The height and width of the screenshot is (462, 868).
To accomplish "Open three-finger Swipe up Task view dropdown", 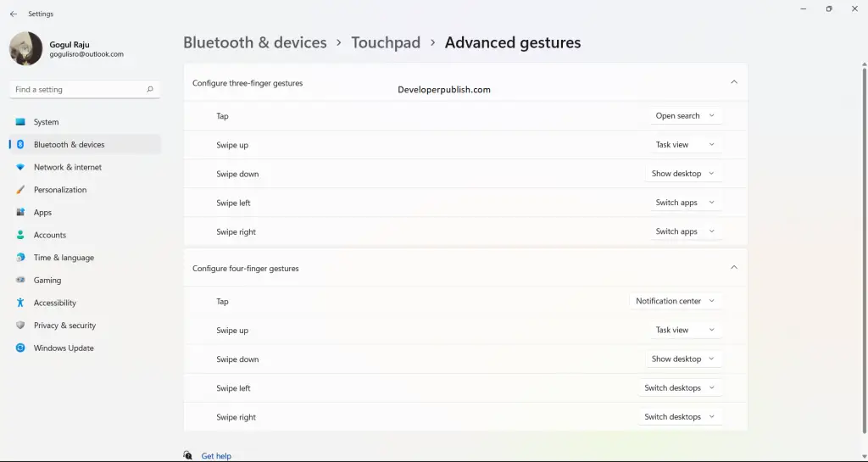I will 685,144.
